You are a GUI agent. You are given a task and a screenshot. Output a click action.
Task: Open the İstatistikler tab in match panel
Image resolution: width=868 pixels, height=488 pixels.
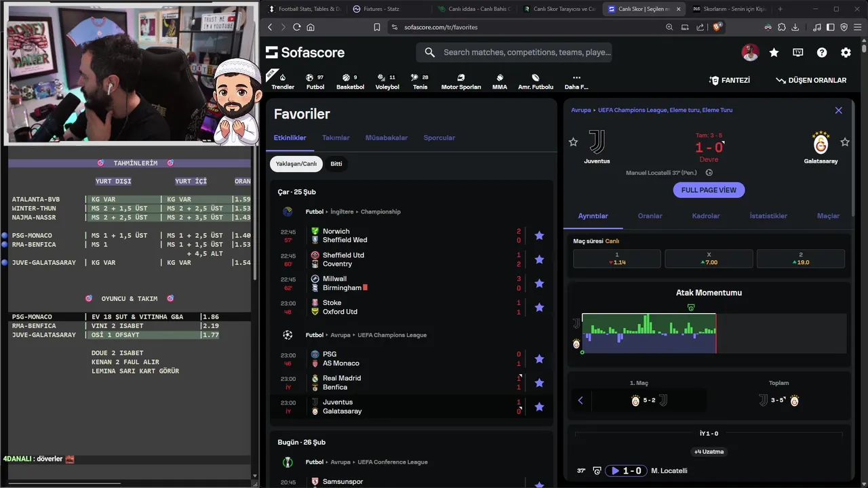point(768,216)
